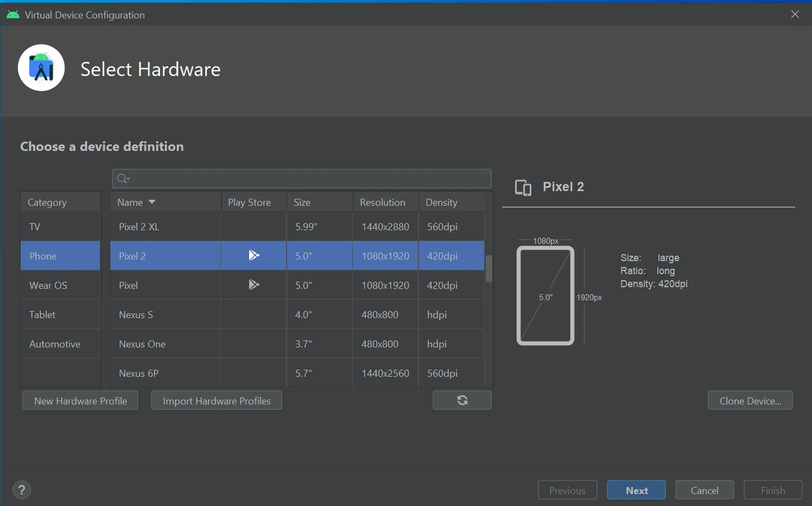Click the device icon beside Pixel 2 title

[523, 187]
